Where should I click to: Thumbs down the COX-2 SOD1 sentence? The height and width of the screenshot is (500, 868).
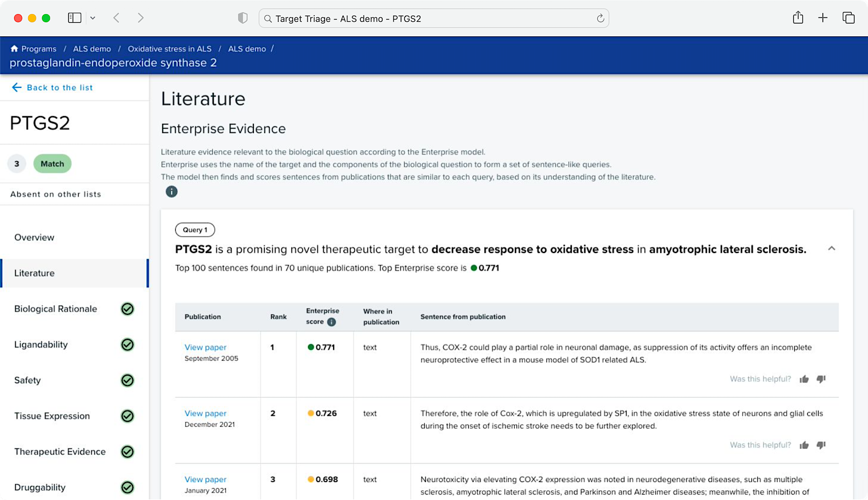(821, 379)
